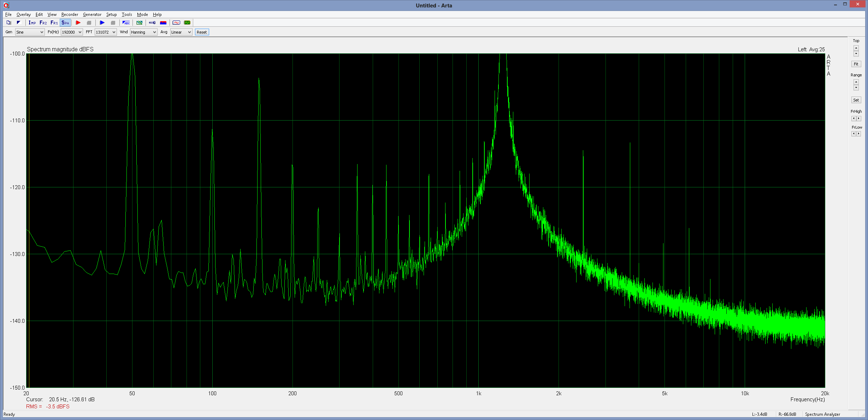Screen dimensions: 868x420
Task: Start the generator with blue play arrow
Action: click(102, 23)
